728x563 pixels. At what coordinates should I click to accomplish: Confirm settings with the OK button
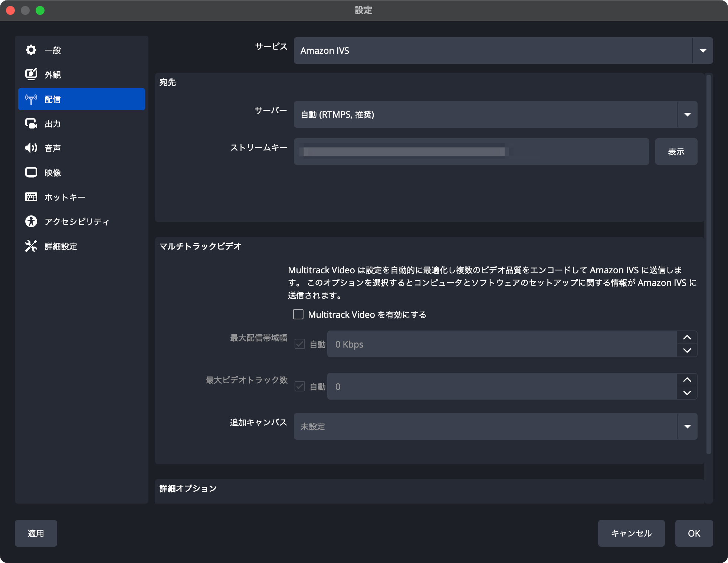[x=694, y=533]
